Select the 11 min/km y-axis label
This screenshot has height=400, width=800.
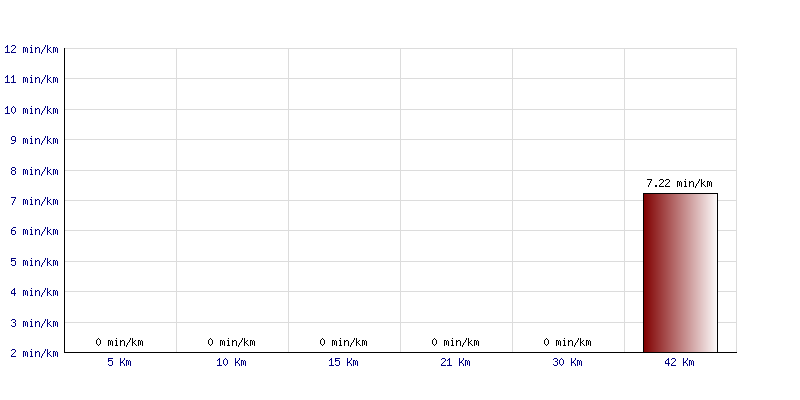coord(31,80)
